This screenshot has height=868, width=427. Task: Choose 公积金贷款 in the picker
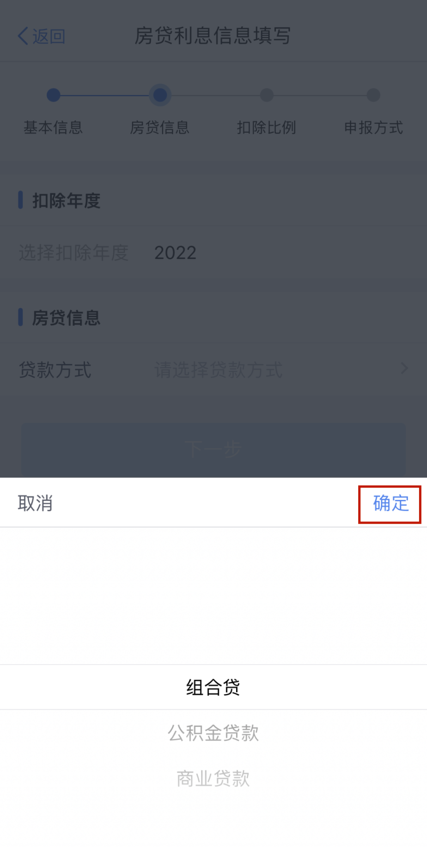(213, 733)
